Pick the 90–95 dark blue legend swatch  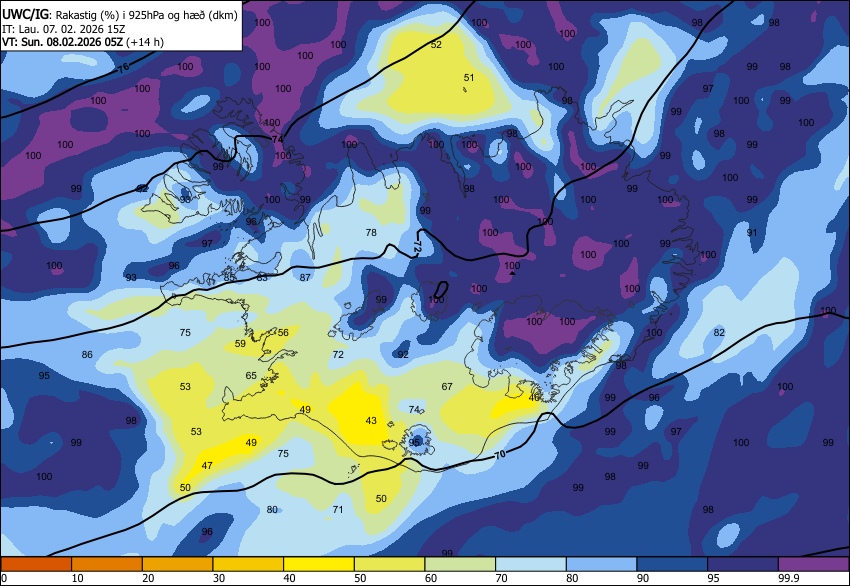pos(672,564)
